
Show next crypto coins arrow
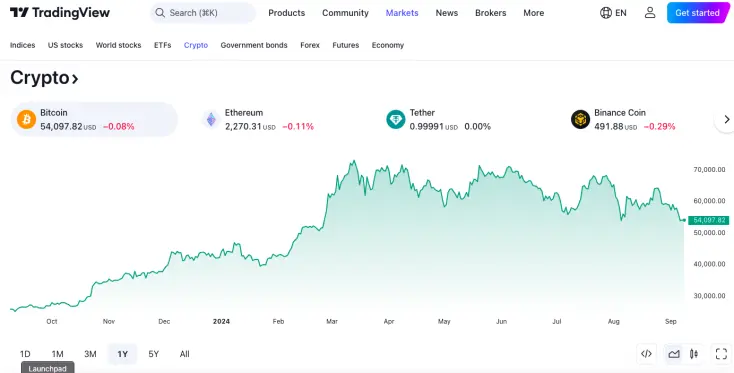click(x=726, y=119)
